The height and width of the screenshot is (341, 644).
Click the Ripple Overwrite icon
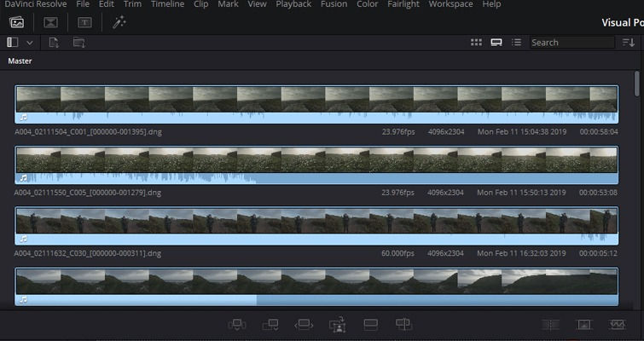pyautogui.click(x=304, y=325)
